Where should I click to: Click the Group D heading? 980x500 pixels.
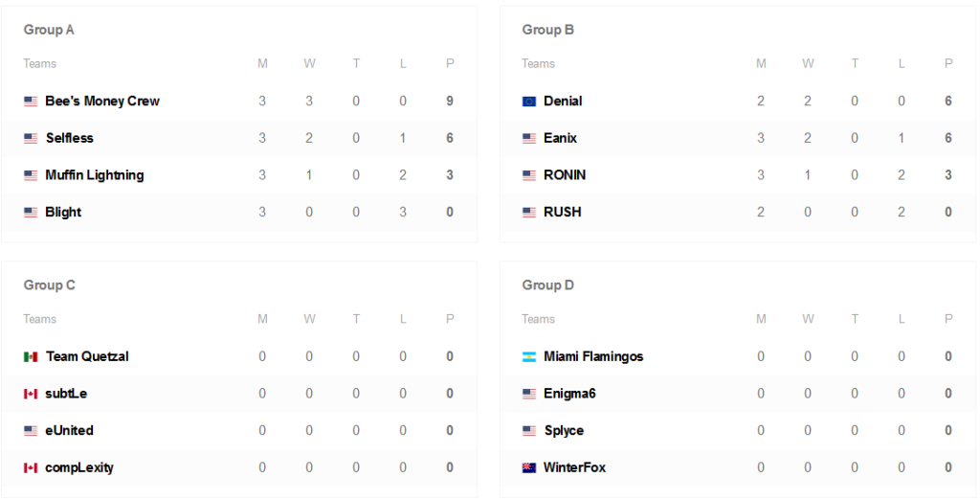[547, 285]
